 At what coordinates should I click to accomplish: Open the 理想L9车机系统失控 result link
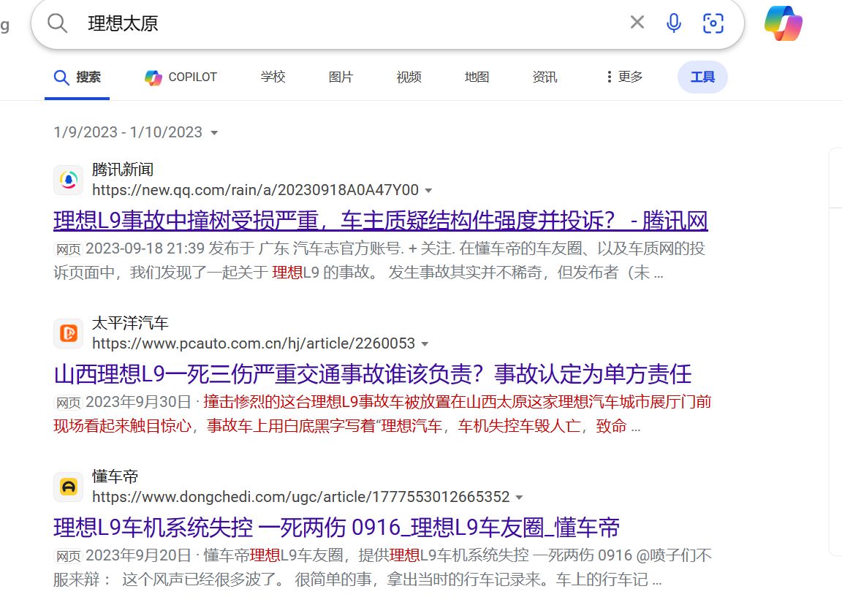click(x=337, y=528)
